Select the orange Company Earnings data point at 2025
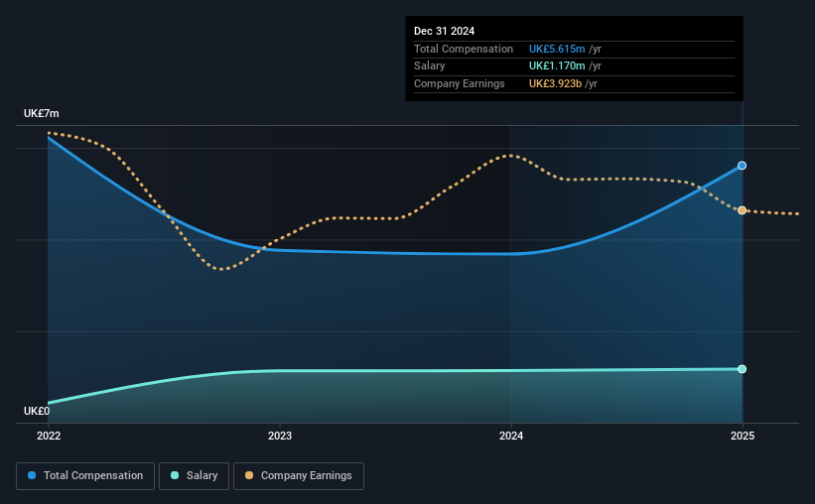815x504 pixels. coord(743,210)
